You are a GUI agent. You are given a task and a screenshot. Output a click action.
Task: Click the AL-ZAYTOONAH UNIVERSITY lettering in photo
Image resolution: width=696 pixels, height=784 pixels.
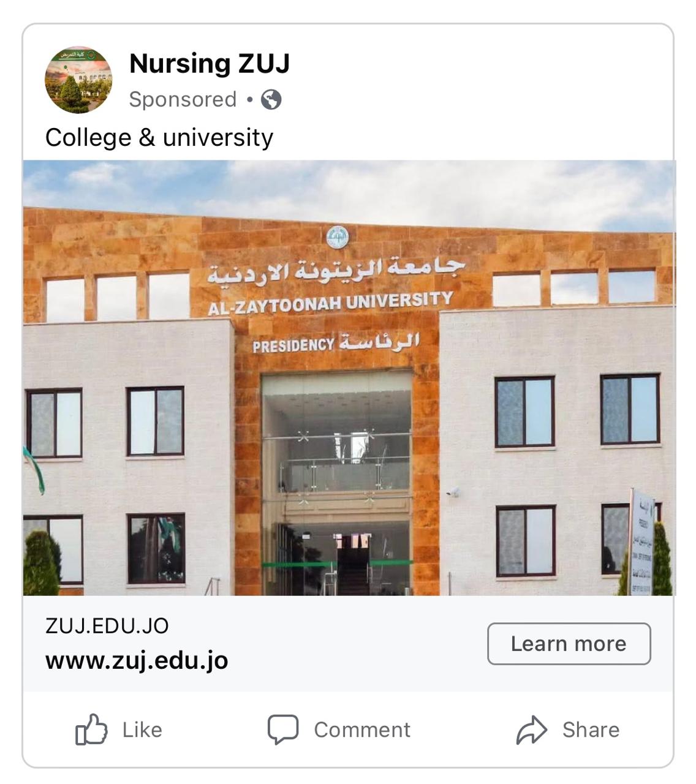tap(330, 303)
